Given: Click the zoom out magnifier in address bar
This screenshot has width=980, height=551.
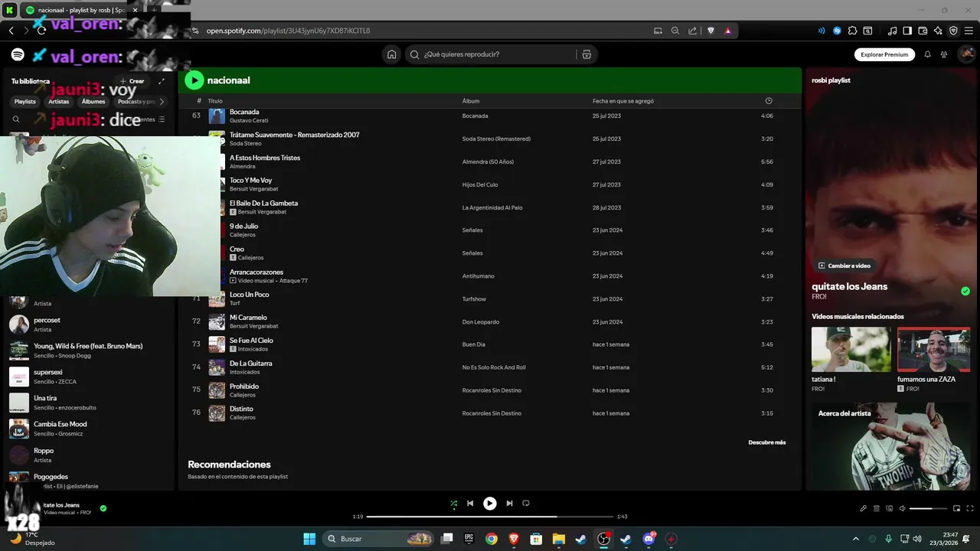Looking at the screenshot, I should 675,31.
